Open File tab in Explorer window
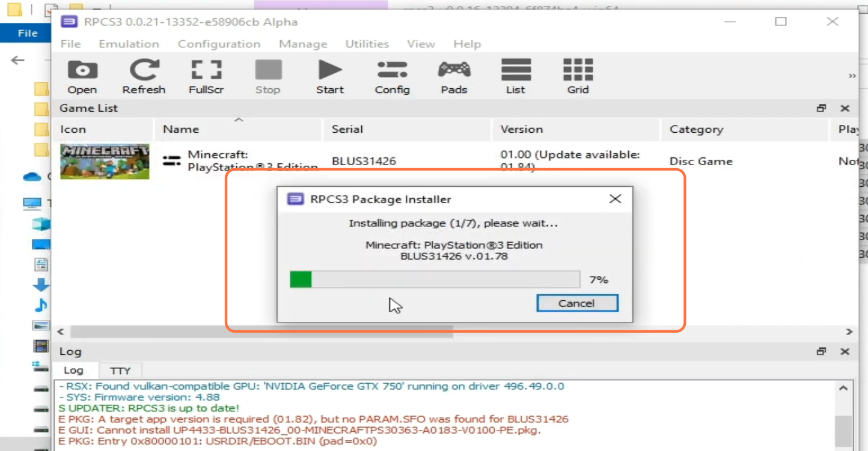The height and width of the screenshot is (451, 868). click(x=28, y=34)
